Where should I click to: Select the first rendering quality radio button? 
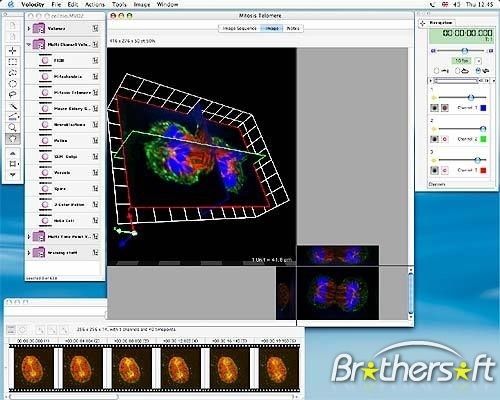436,71
